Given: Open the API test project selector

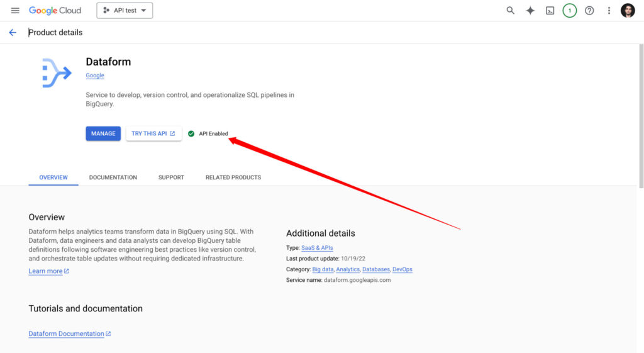Looking at the screenshot, I should click(125, 11).
